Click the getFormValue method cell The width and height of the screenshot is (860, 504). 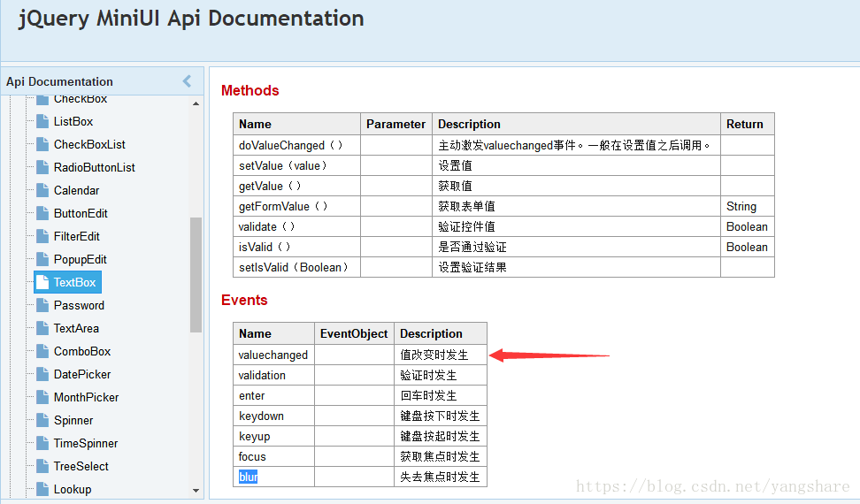[x=296, y=206]
